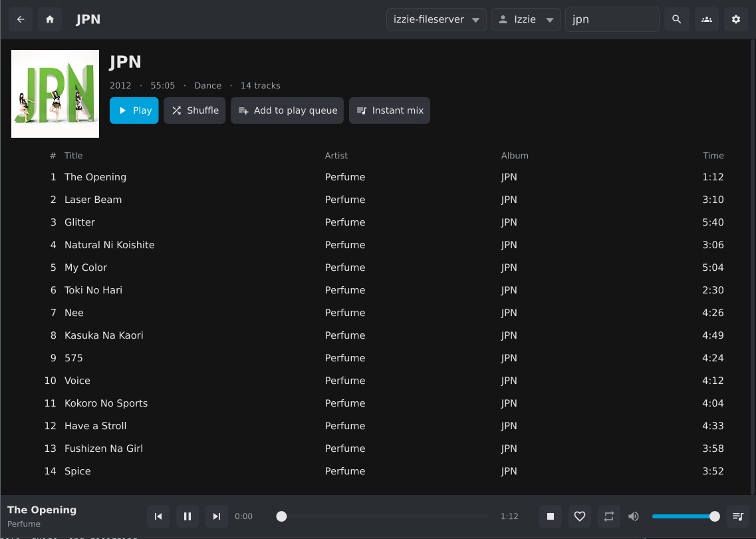Image resolution: width=756 pixels, height=539 pixels.
Task: Shuffle the JPN album
Action: click(195, 110)
